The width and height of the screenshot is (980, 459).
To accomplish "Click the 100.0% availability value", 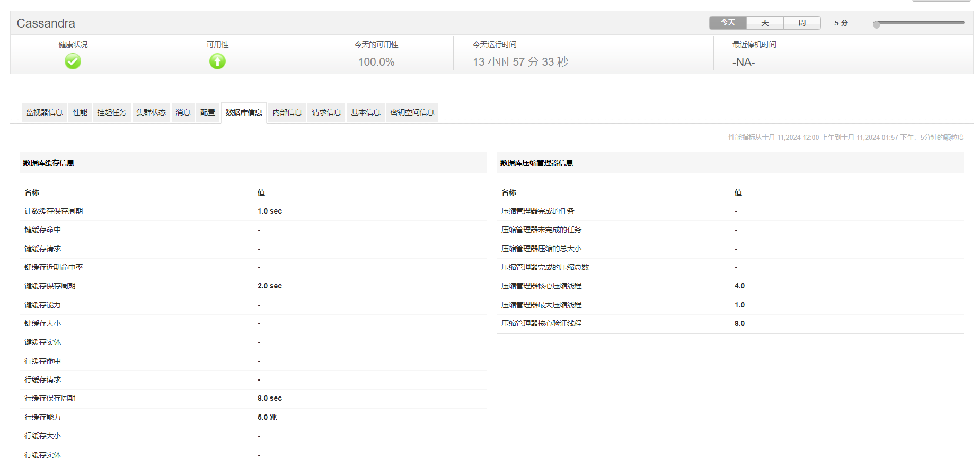I will pyautogui.click(x=376, y=62).
